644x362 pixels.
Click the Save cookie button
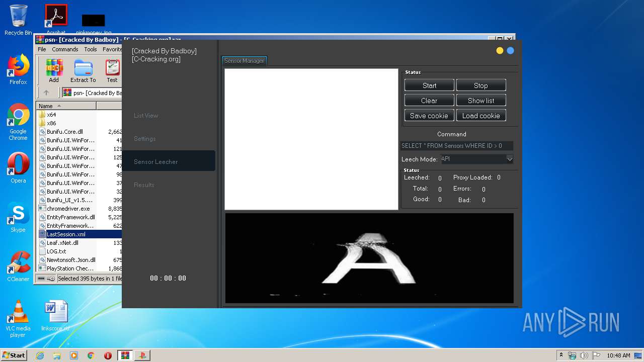[x=429, y=116]
